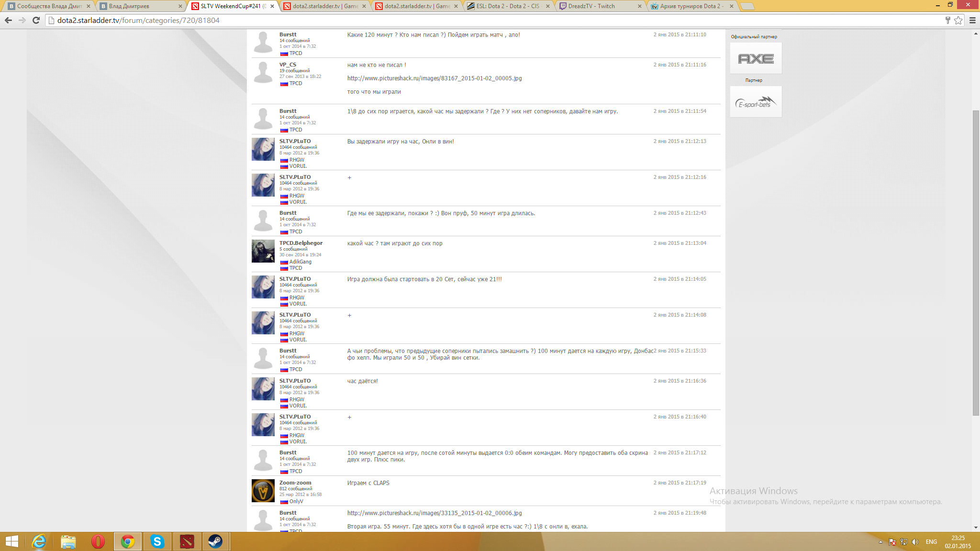980x551 pixels.
Task: Click scrollbar down arrow
Action: click(976, 528)
